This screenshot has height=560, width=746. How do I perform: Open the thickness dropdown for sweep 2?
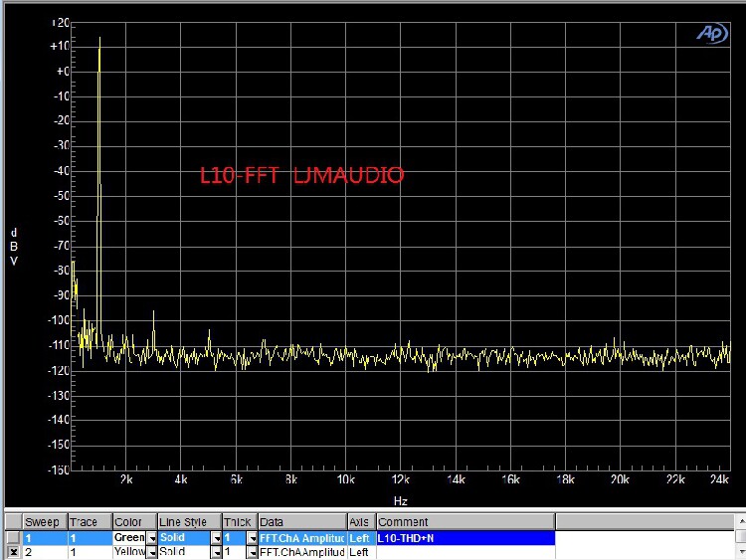click(x=253, y=552)
